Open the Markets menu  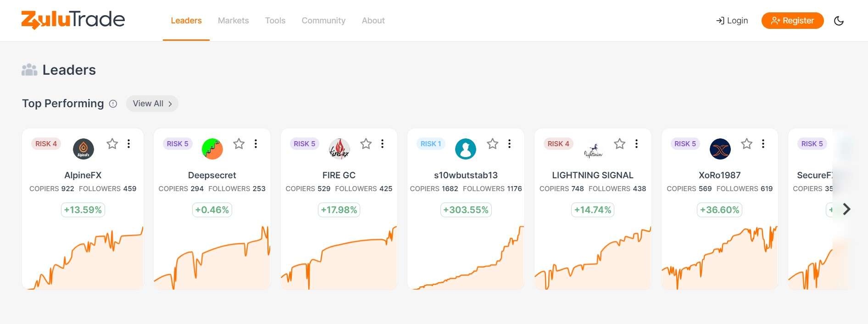click(233, 21)
